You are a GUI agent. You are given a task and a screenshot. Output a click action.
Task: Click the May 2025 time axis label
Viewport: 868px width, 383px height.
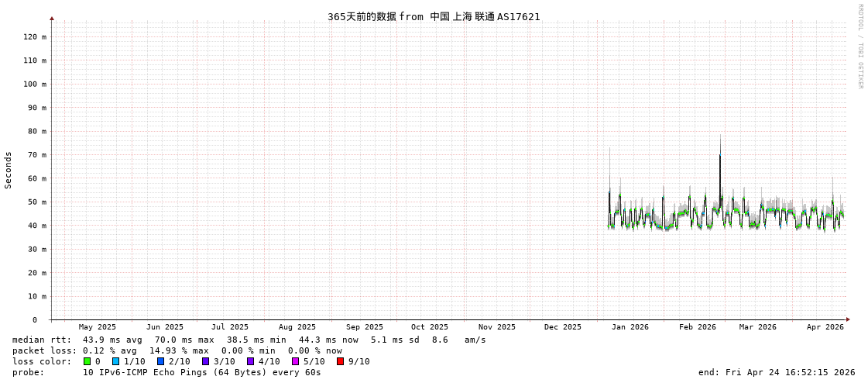[x=98, y=327]
